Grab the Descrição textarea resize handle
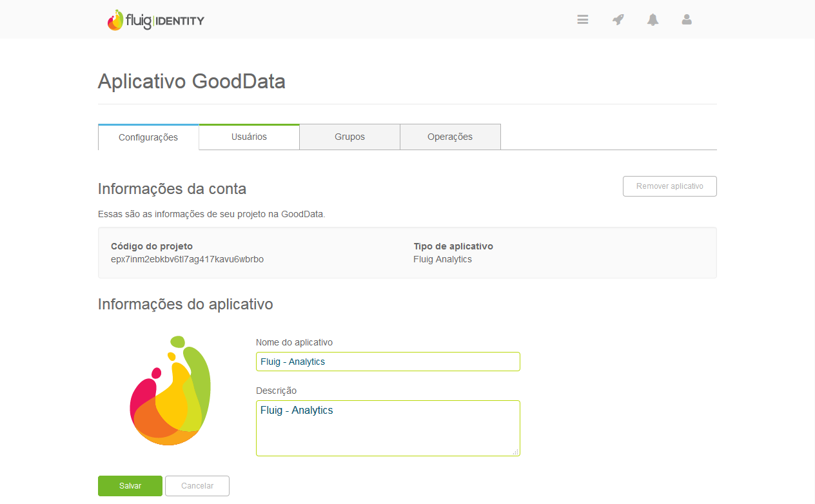The height and width of the screenshot is (504, 815). tap(515, 452)
